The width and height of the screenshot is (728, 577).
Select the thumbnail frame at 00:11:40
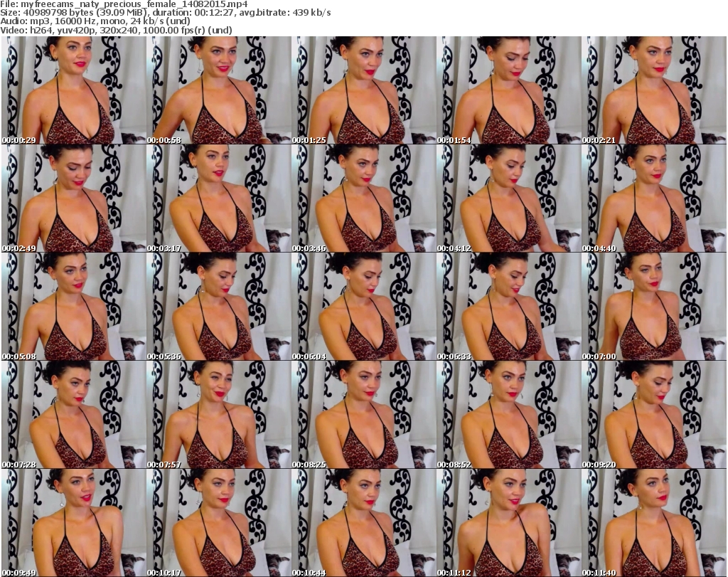[x=654, y=523]
